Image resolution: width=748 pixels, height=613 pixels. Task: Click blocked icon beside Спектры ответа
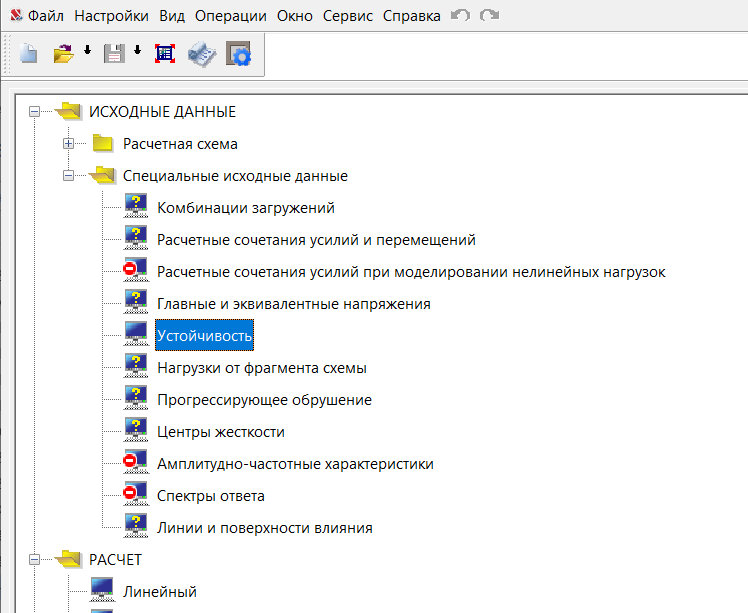tap(136, 494)
